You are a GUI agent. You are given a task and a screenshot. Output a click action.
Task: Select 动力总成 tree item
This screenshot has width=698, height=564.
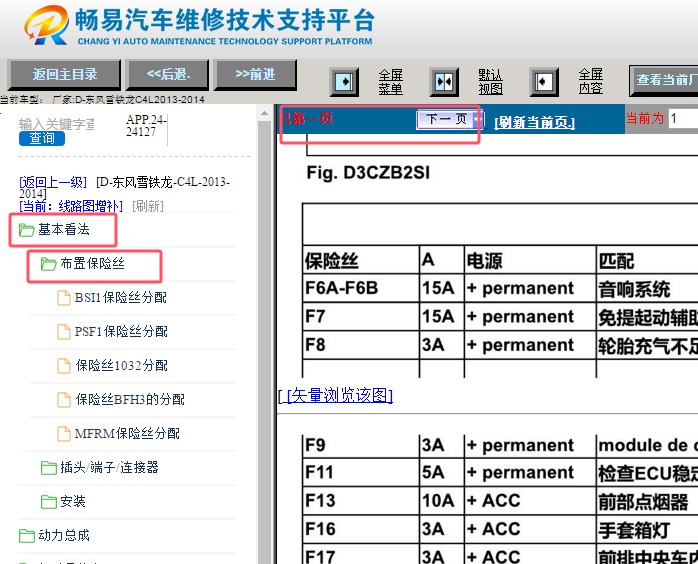(64, 535)
